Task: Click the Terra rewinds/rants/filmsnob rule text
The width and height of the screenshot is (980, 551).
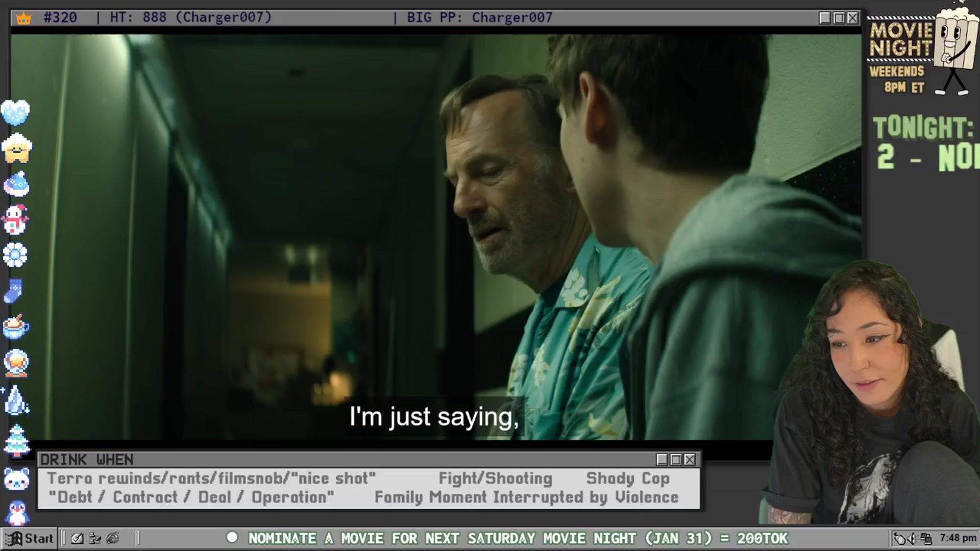Action: [211, 479]
